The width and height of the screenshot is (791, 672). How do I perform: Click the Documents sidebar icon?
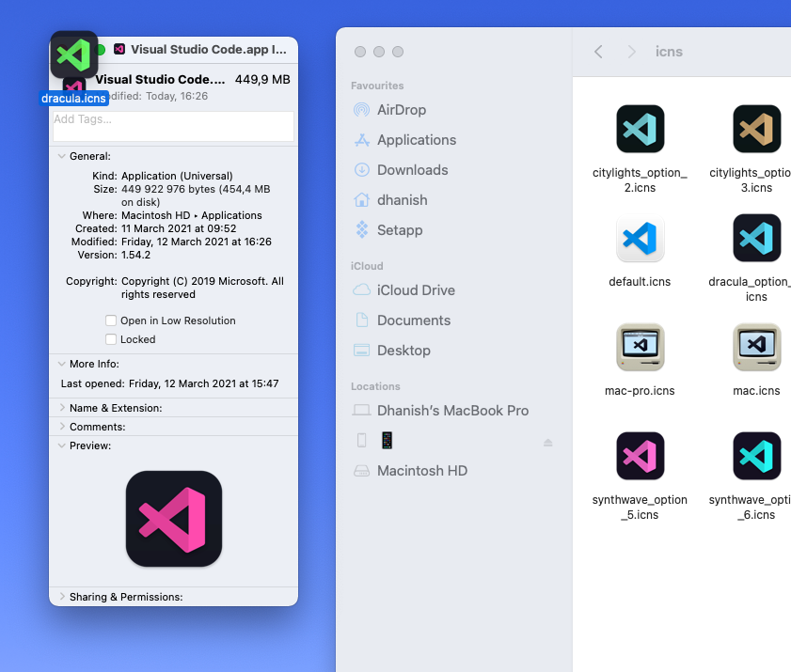pos(361,320)
